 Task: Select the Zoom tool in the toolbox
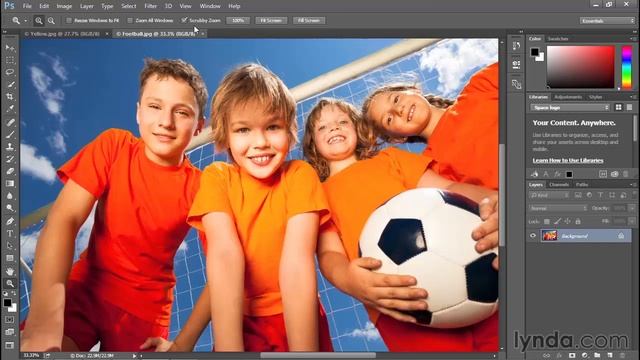pyautogui.click(x=10, y=284)
